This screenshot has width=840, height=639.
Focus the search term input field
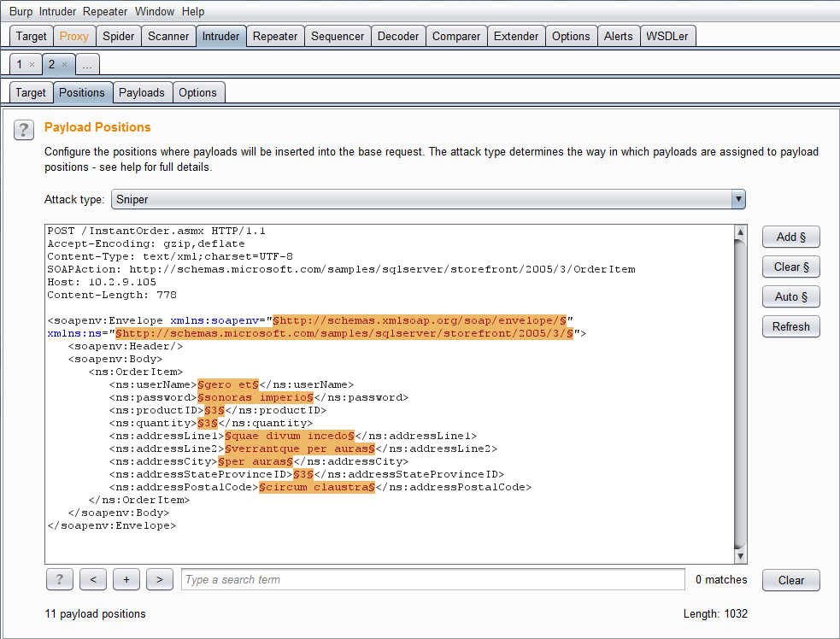pos(433,579)
